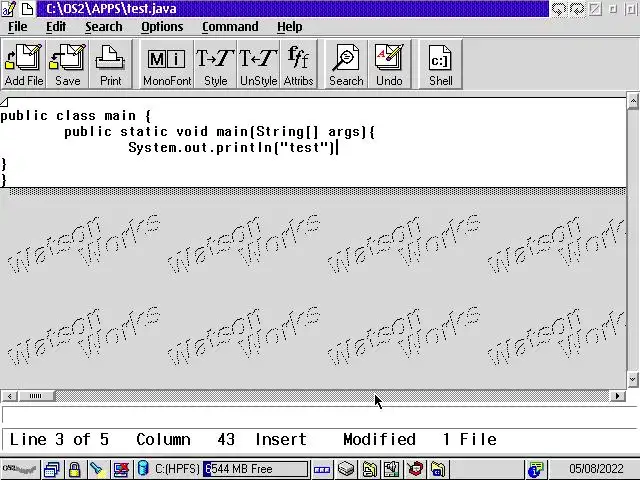Click the program window icon beside the folder stack
Image resolution: width=640 pixels, height=480 pixels.
pyautogui.click(x=391, y=469)
